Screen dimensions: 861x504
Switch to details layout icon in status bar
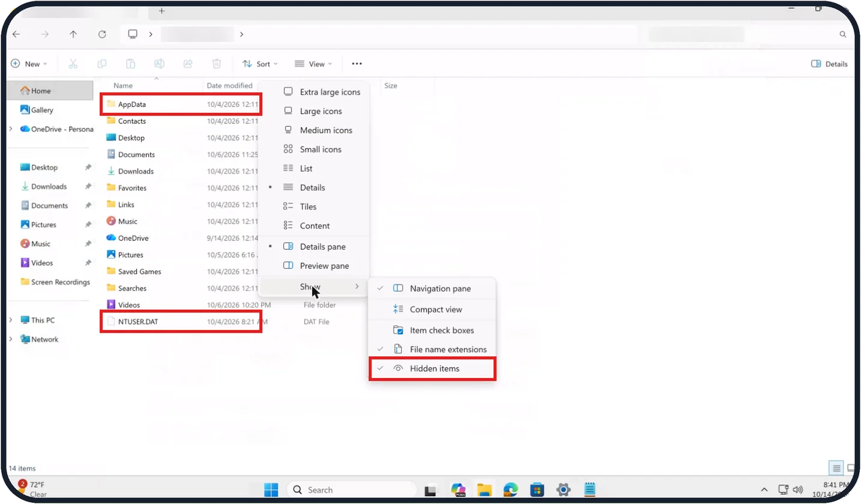point(836,467)
